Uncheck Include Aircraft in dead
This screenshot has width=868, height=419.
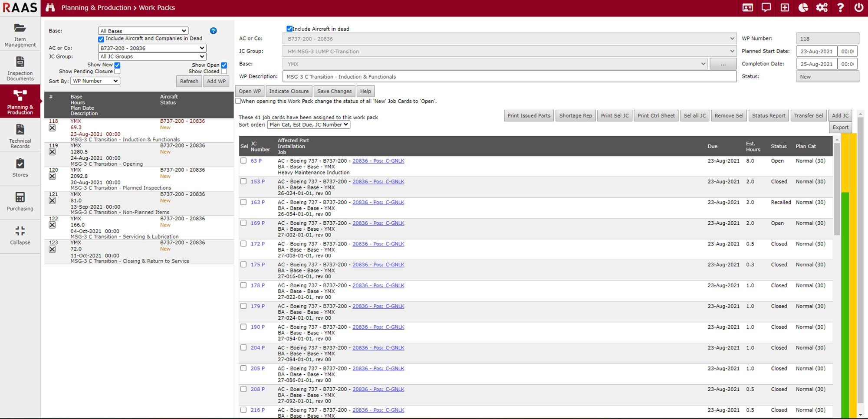[x=289, y=29]
